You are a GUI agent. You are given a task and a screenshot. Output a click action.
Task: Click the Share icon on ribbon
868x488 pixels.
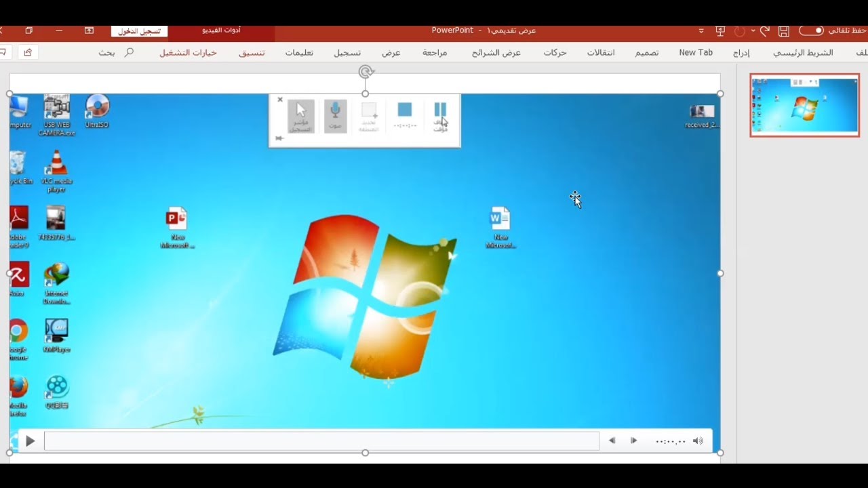pos(28,52)
